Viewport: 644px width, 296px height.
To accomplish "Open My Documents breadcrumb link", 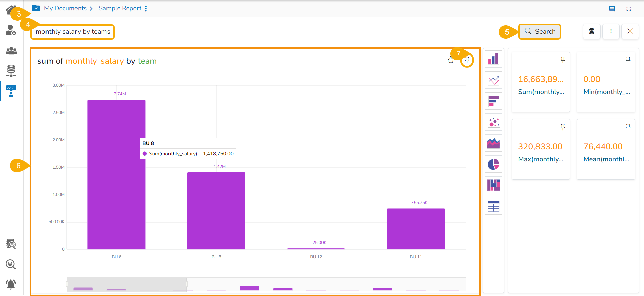I will point(65,8).
